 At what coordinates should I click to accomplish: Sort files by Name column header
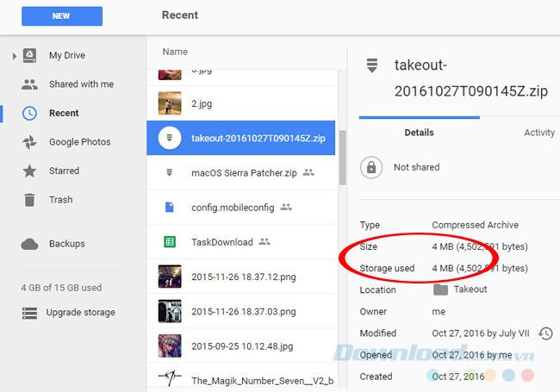pyautogui.click(x=175, y=52)
